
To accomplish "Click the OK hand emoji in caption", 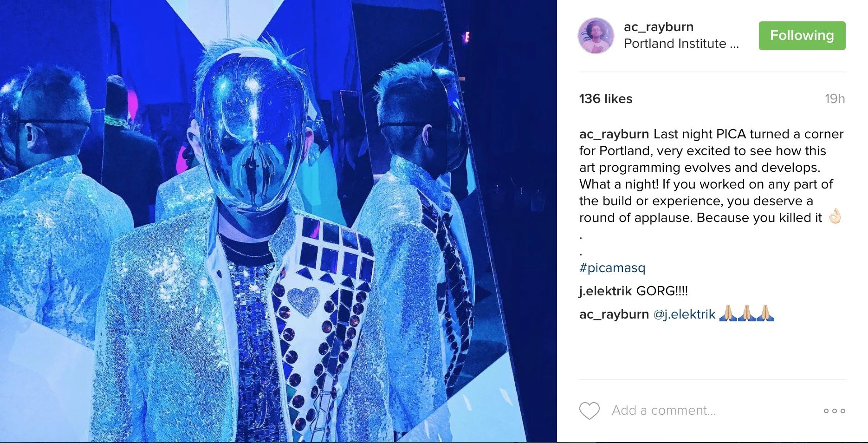I will pyautogui.click(x=835, y=216).
